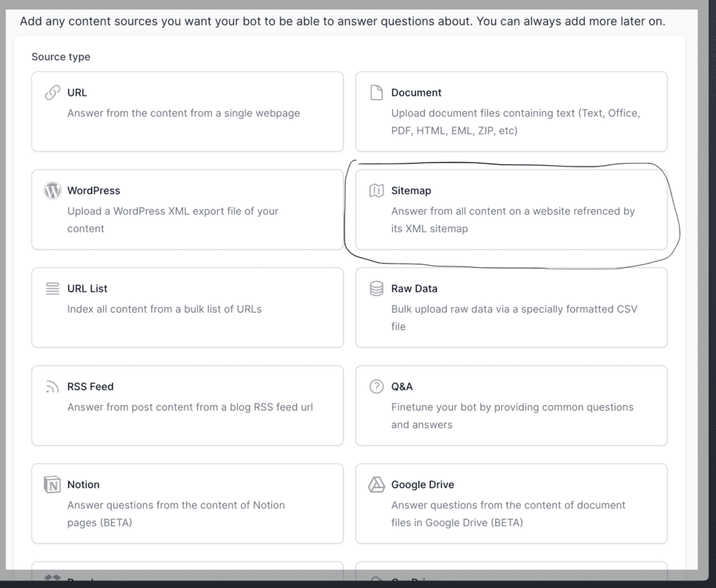Pick the WordPress XML export description
The height and width of the screenshot is (588, 716).
[x=173, y=220]
